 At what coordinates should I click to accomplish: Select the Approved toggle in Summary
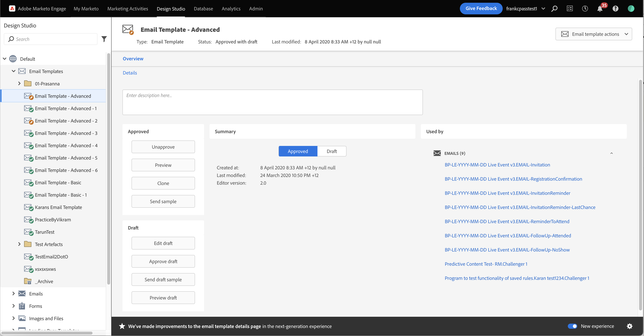pos(298,151)
